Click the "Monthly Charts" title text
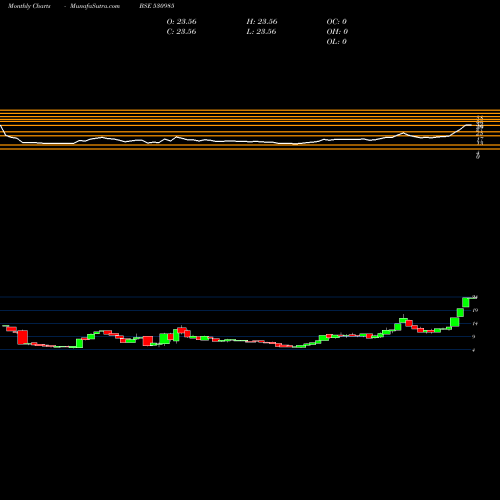The height and width of the screenshot is (500, 500). pyautogui.click(x=29, y=6)
